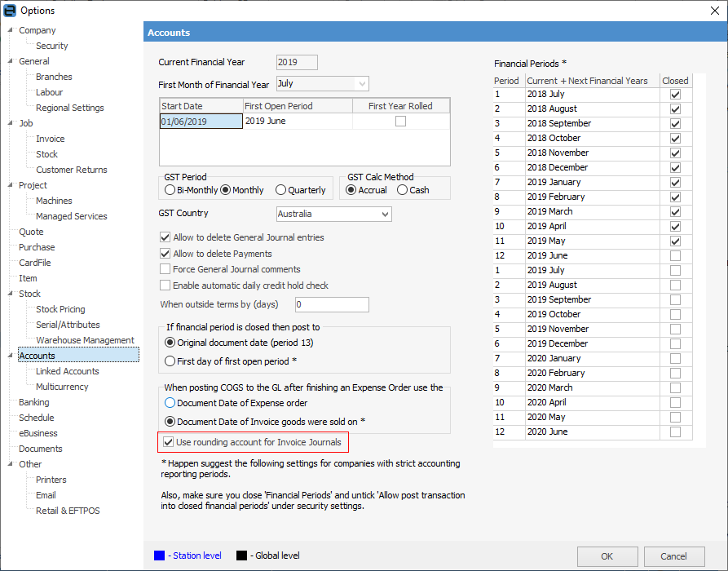Uncheck Use rounding account for Invoice Journals

click(x=169, y=442)
